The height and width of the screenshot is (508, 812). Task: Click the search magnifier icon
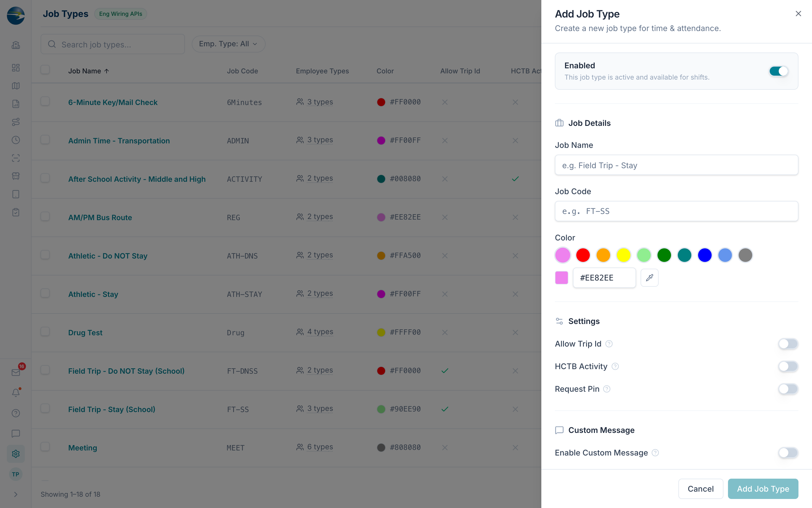(x=52, y=44)
